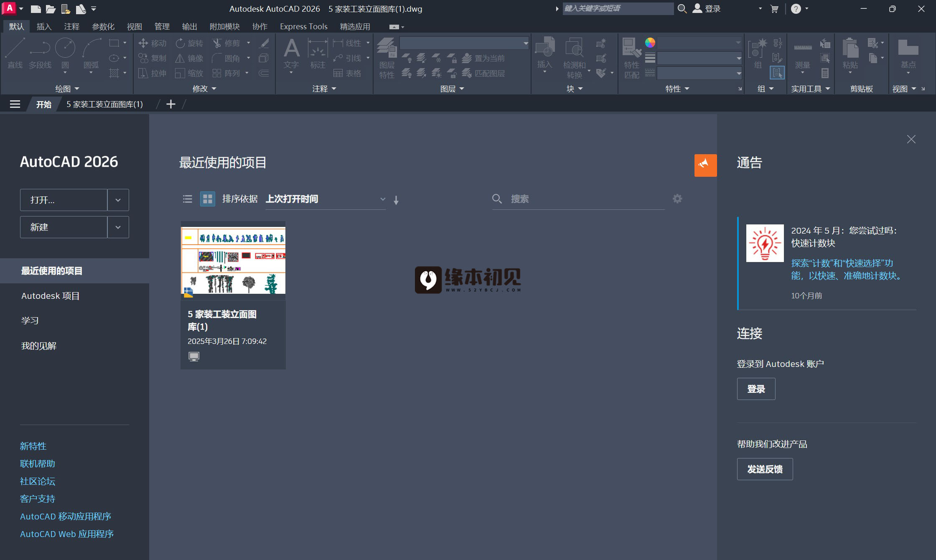Toggle sort order arrow direction
The image size is (936, 560).
[396, 200]
